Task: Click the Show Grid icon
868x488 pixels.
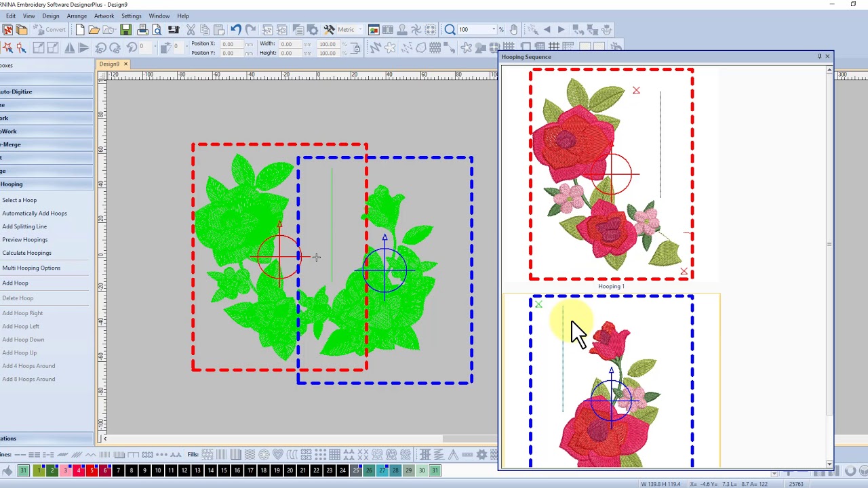Action: [x=554, y=47]
